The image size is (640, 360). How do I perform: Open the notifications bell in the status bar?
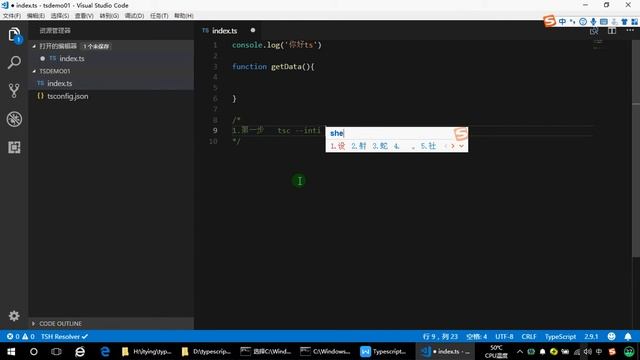point(628,336)
